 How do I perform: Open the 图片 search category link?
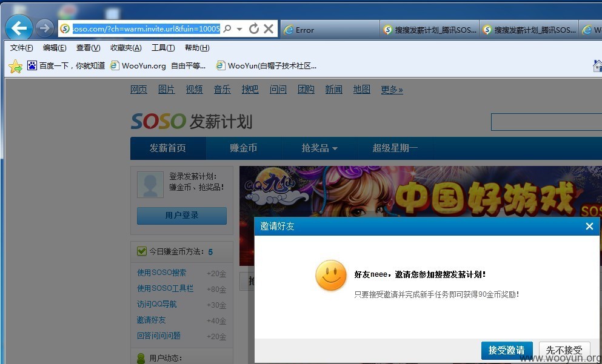point(167,90)
